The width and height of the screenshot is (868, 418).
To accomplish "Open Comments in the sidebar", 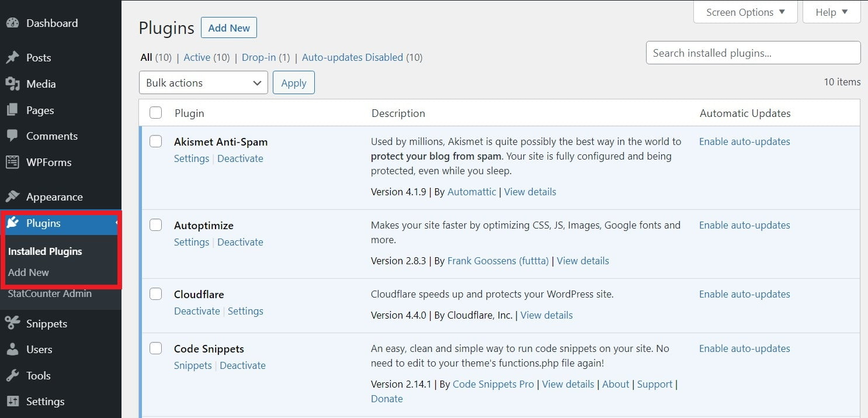I will point(52,136).
